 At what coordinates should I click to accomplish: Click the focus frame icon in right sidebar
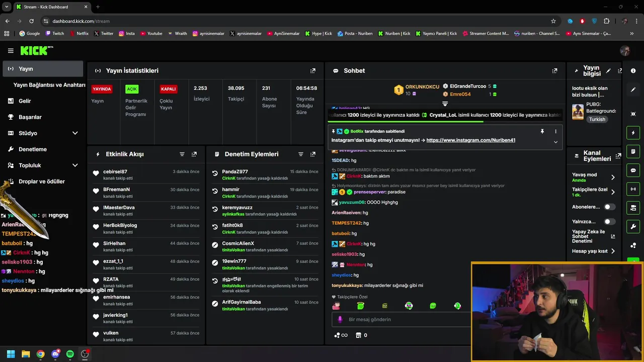[633, 114]
